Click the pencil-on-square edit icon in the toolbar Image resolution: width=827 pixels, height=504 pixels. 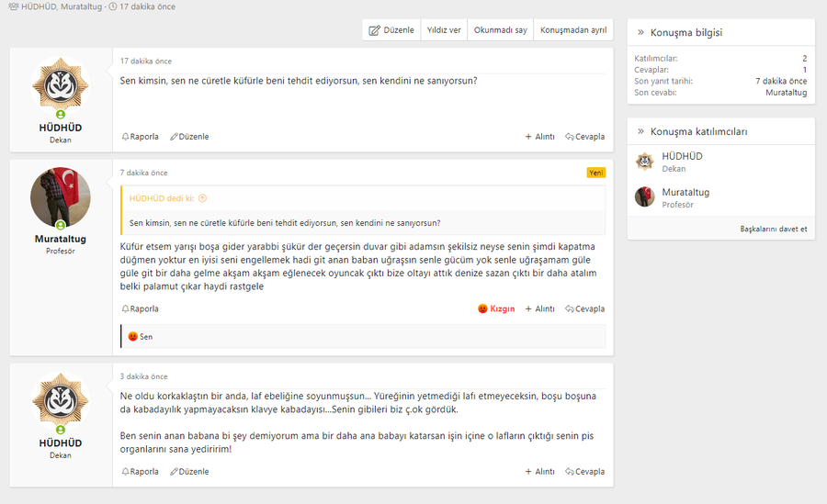click(375, 30)
